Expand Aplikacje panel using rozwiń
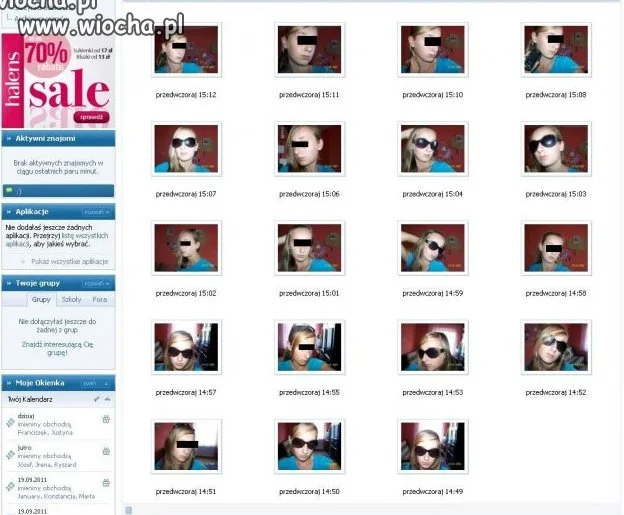 pyautogui.click(x=96, y=212)
